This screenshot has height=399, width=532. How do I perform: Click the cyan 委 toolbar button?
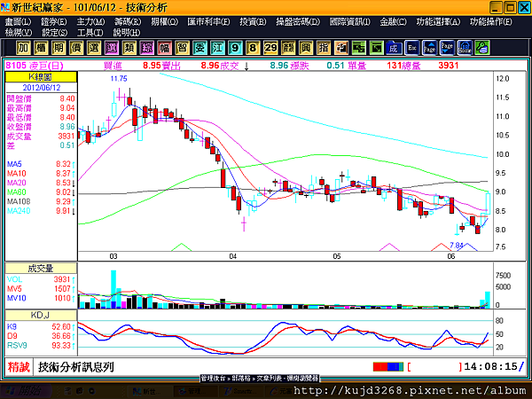pyautogui.click(x=199, y=48)
